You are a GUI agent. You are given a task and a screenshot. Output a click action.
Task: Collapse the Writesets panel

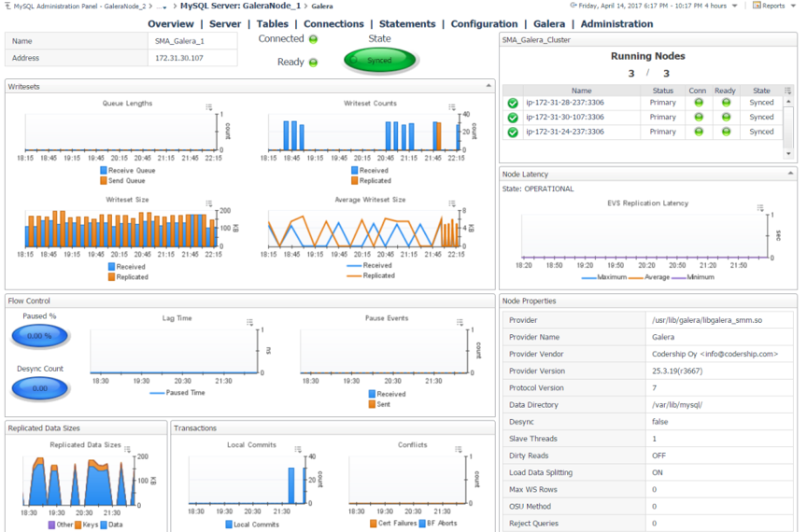pos(488,86)
